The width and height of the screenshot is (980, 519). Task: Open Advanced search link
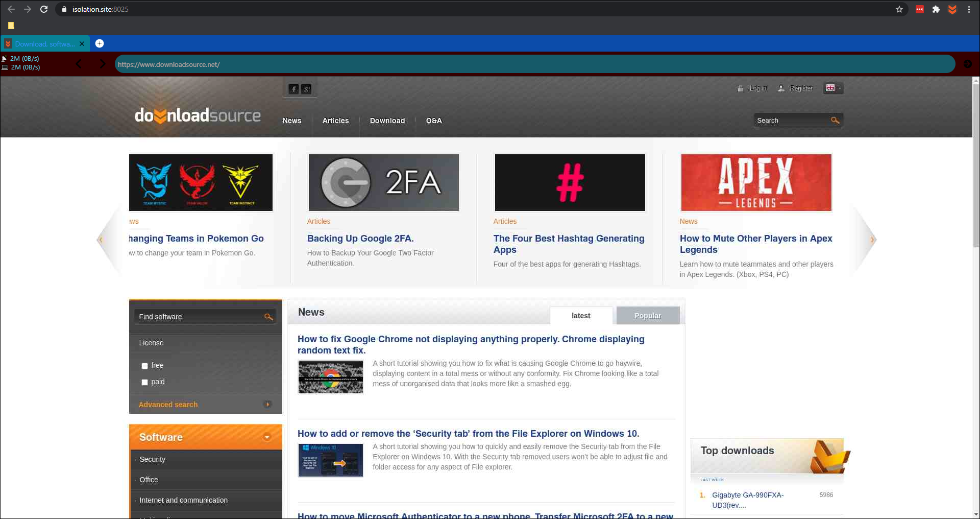pos(168,405)
